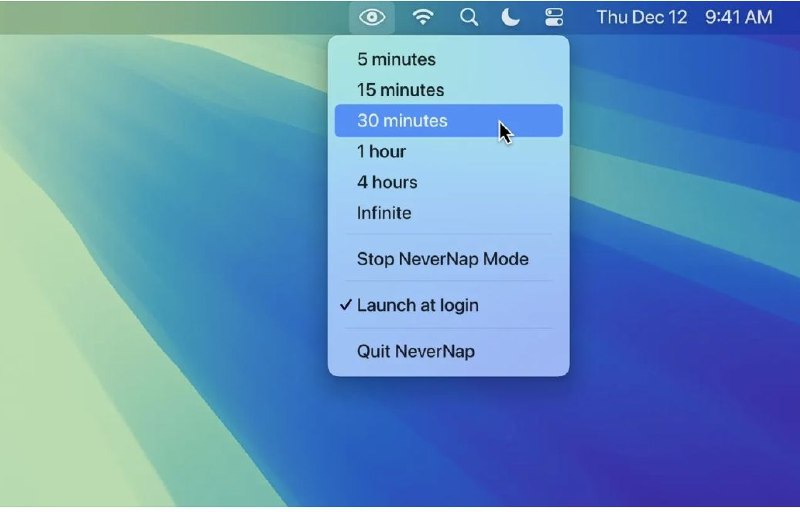Choose Quit NeverNap
Screen dimensions: 800x512
point(448,351)
